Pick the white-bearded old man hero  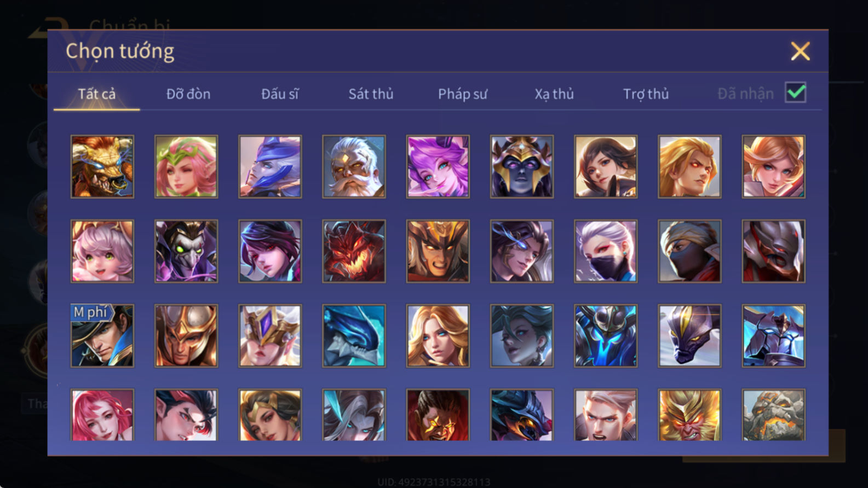pyautogui.click(x=354, y=167)
